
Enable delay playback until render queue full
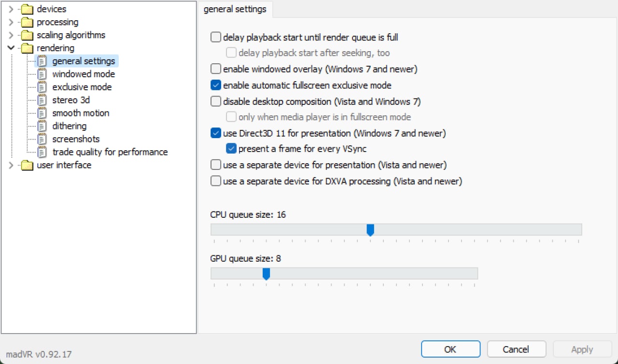[216, 37]
